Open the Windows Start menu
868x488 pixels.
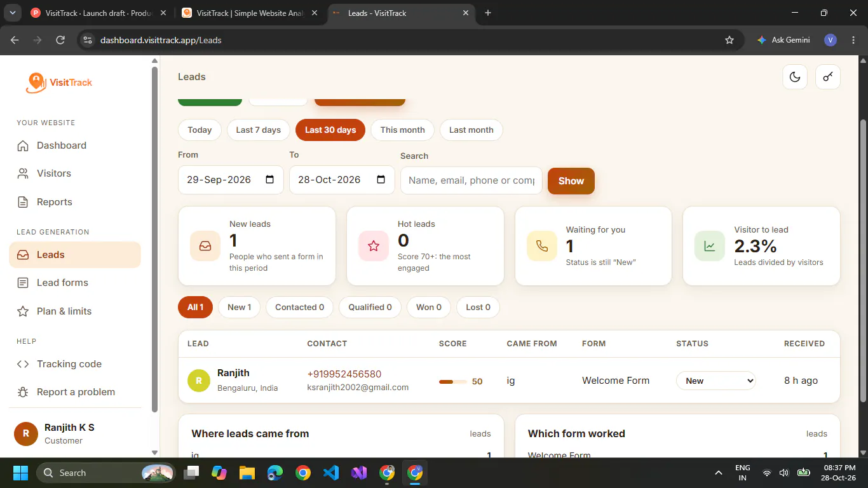click(21, 473)
